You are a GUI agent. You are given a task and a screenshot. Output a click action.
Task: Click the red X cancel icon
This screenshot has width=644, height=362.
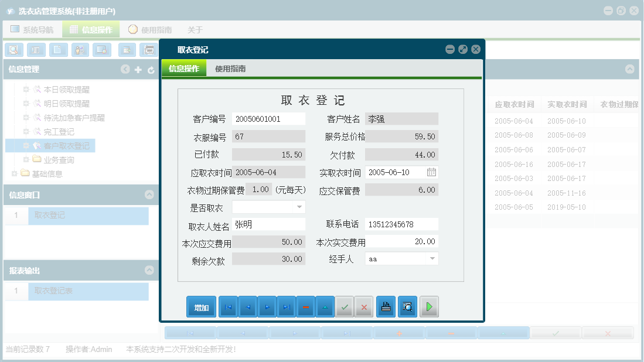pyautogui.click(x=363, y=306)
